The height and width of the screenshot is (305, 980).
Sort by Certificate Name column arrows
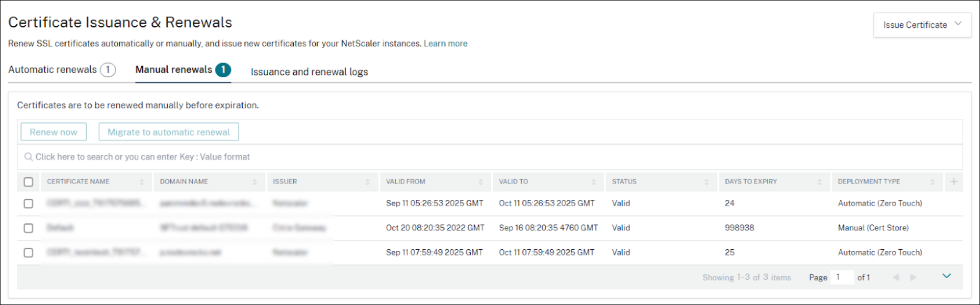coord(141,182)
